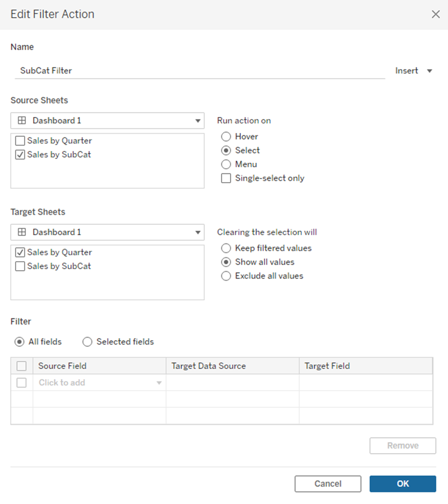Click the OK button to confirm
Image resolution: width=448 pixels, height=504 pixels.
click(x=402, y=484)
